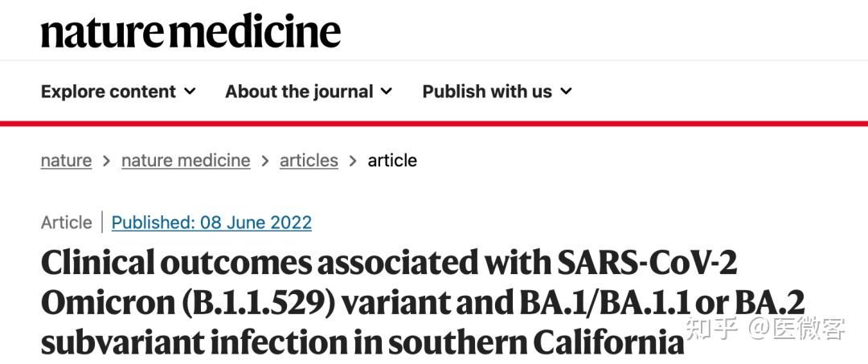Navigate to the articles breadcrumb link
Screen dimensions: 868x364
click(309, 161)
